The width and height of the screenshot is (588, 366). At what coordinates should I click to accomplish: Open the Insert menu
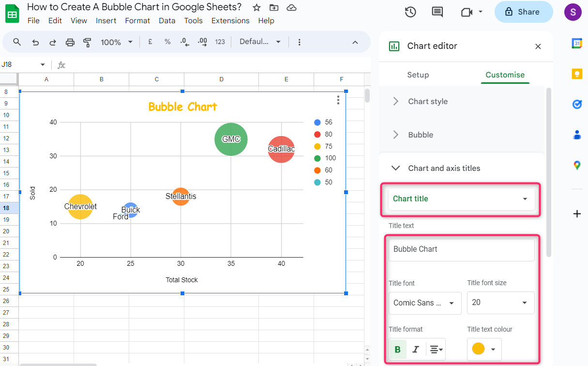pos(106,20)
